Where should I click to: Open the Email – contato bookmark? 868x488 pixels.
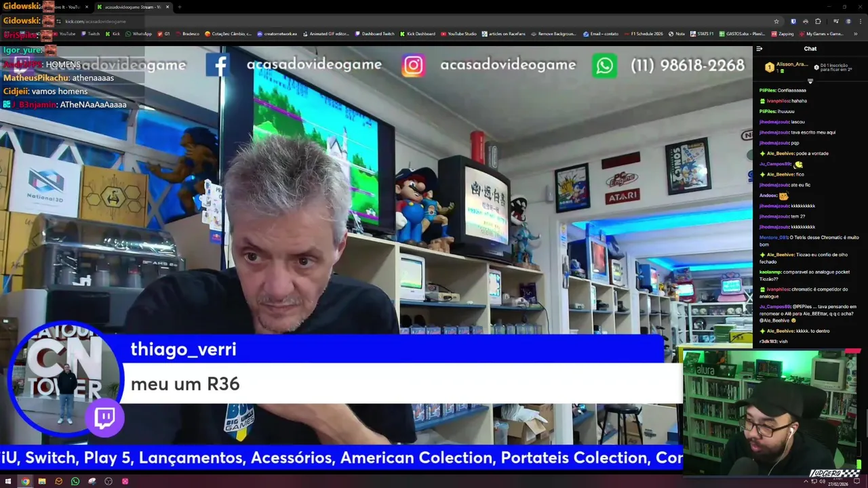coord(600,33)
